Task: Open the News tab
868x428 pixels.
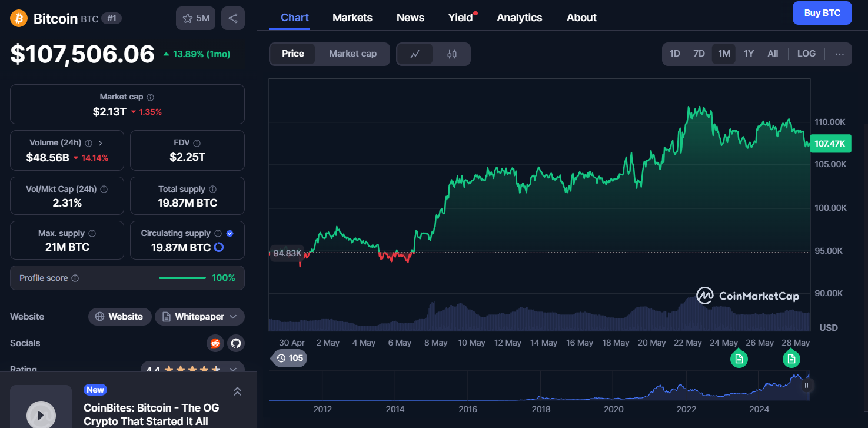Action: (x=410, y=18)
